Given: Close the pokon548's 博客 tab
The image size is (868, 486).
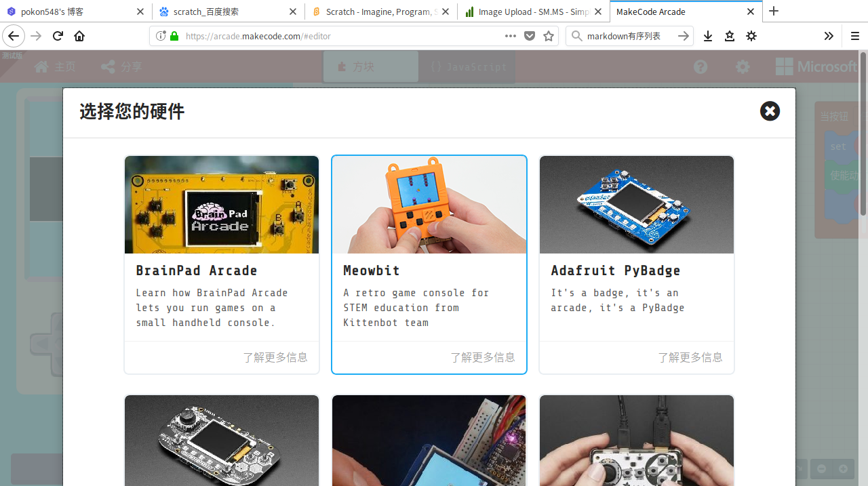Looking at the screenshot, I should pyautogui.click(x=140, y=12).
